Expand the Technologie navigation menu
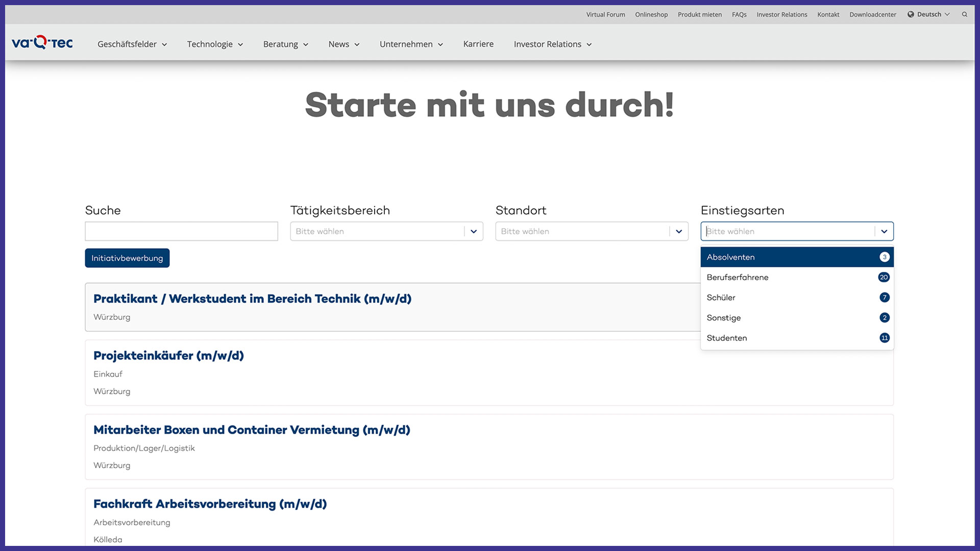 tap(214, 44)
